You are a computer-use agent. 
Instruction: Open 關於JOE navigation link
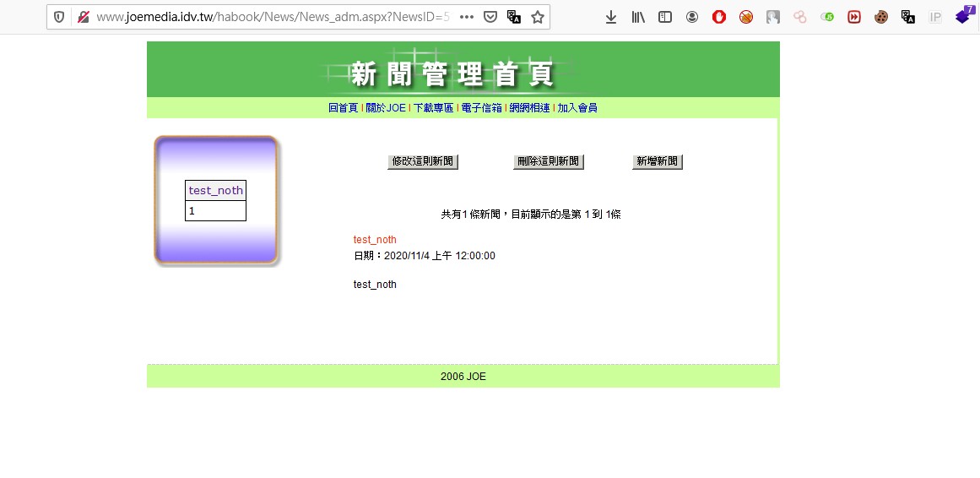point(386,108)
